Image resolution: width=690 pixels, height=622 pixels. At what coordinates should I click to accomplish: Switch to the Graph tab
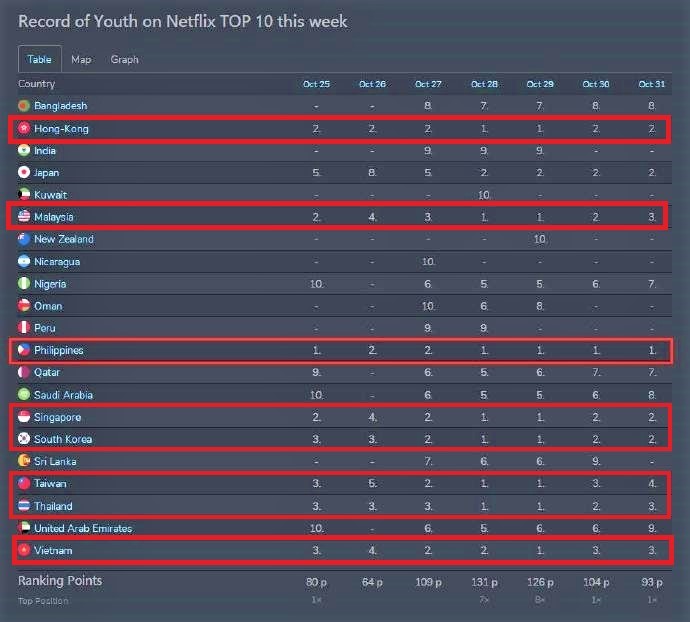125,60
